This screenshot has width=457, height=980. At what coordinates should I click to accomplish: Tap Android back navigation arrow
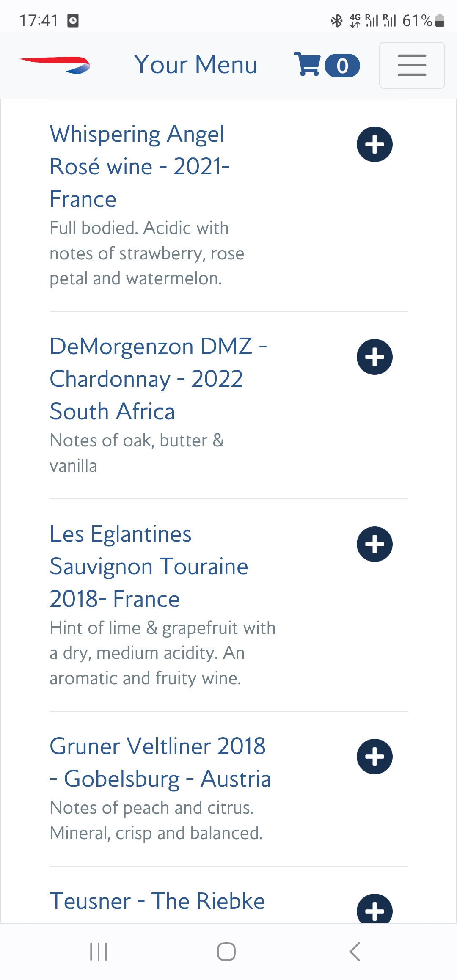click(355, 952)
